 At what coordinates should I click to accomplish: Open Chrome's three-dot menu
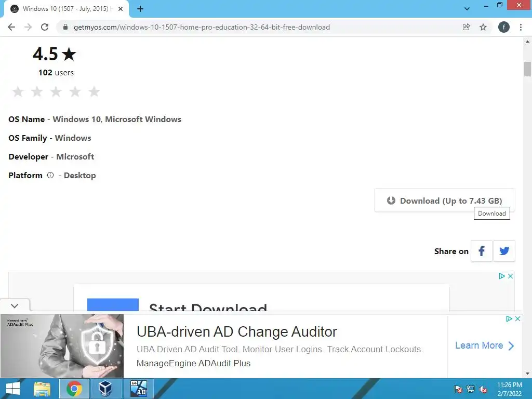[521, 27]
